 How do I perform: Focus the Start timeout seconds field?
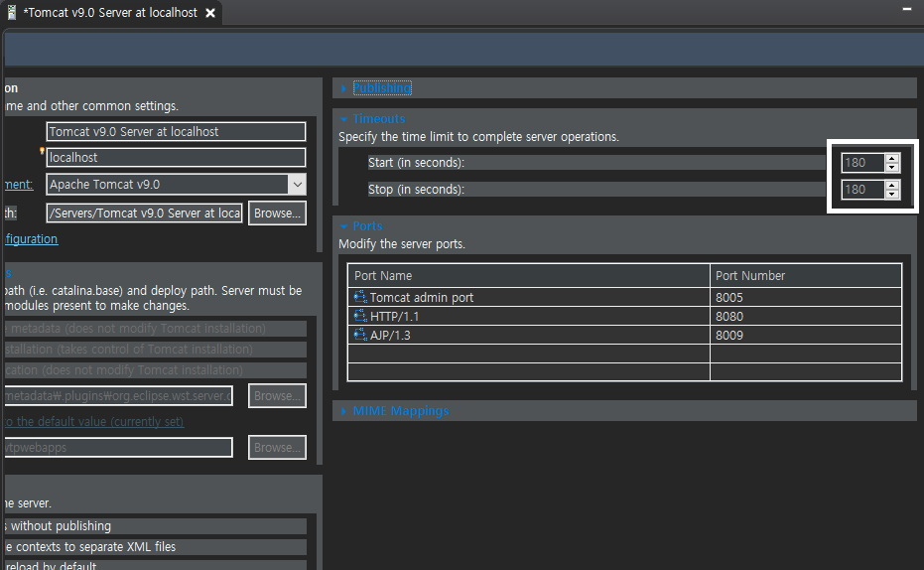[x=862, y=163]
